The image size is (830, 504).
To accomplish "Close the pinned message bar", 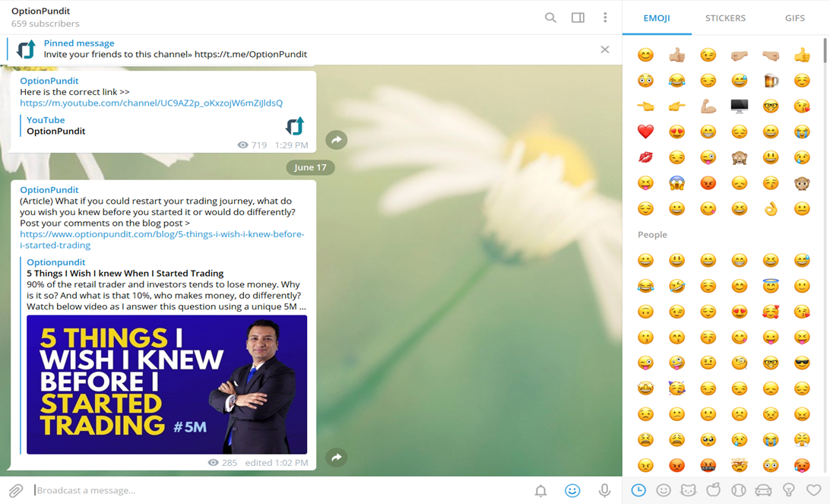I will click(x=605, y=49).
